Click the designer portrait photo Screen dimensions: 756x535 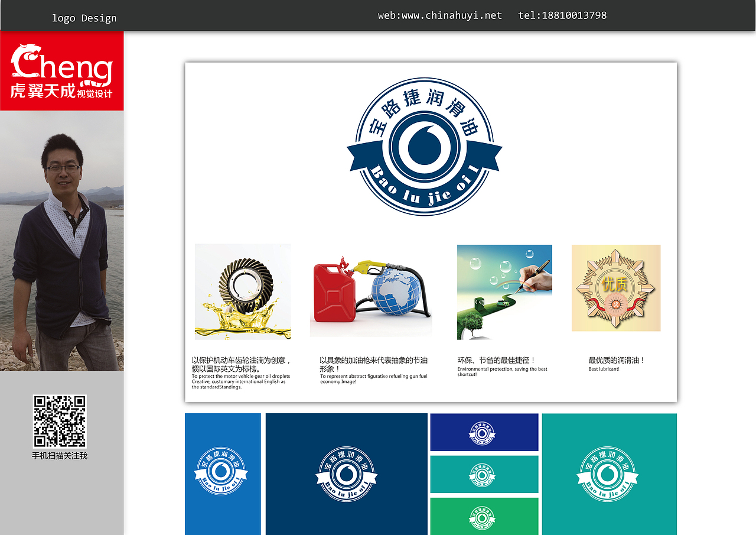[x=62, y=241]
